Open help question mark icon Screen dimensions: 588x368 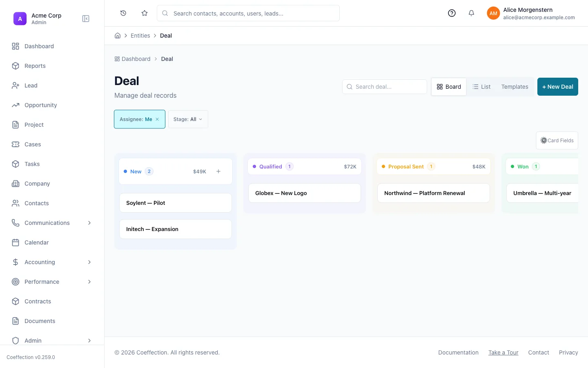coord(452,13)
